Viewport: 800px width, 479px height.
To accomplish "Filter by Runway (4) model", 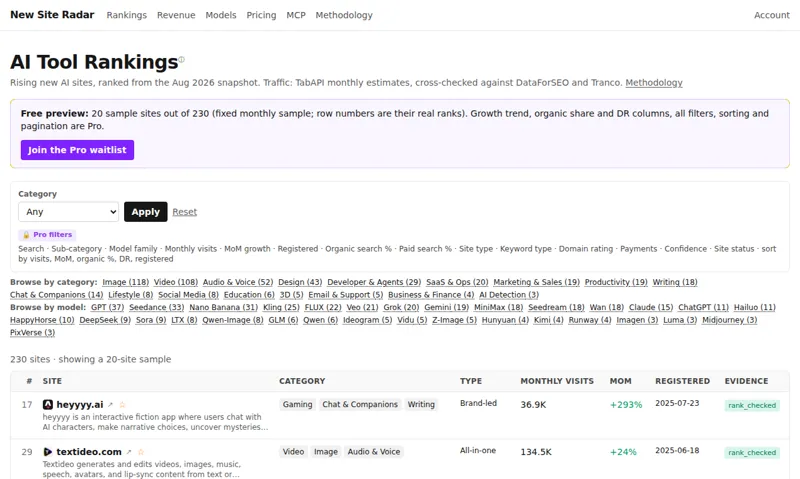I will [x=590, y=320].
